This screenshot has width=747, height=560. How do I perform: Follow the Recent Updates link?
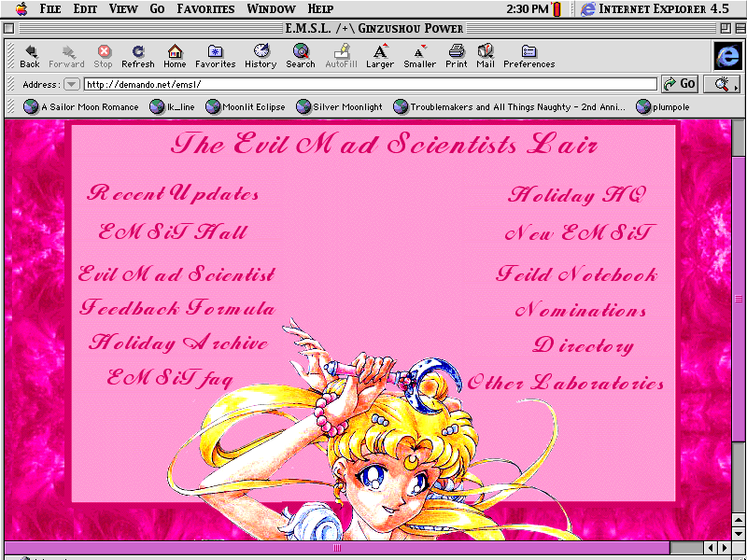pyautogui.click(x=173, y=194)
